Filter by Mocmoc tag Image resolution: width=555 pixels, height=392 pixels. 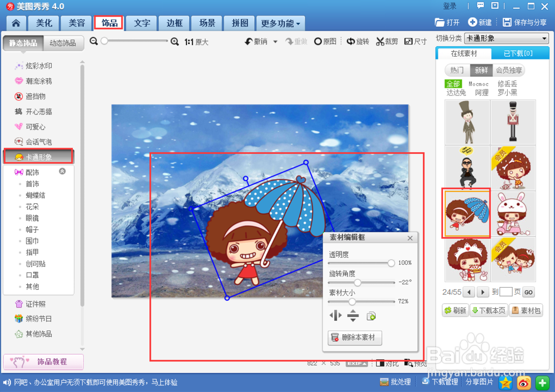(x=478, y=84)
